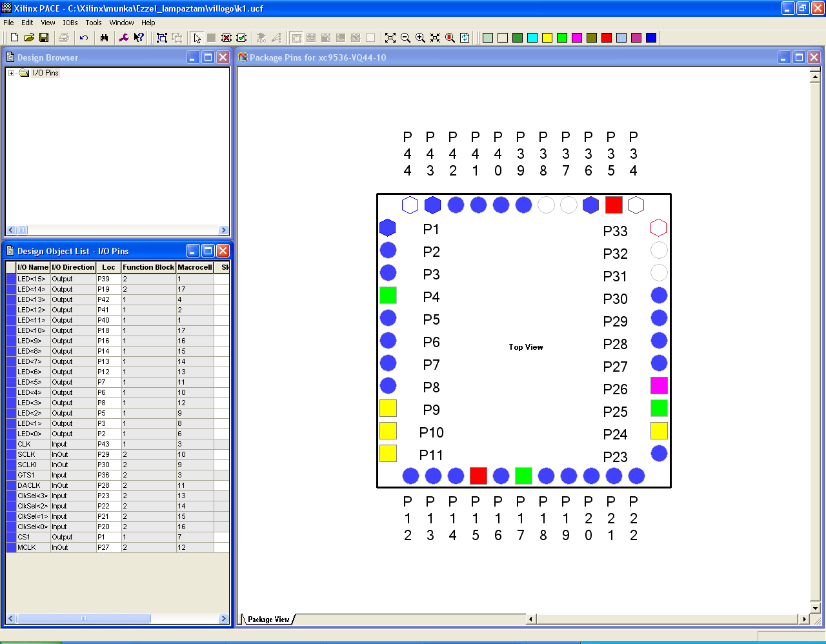Expand the I/O Pins tree node

tap(12, 73)
